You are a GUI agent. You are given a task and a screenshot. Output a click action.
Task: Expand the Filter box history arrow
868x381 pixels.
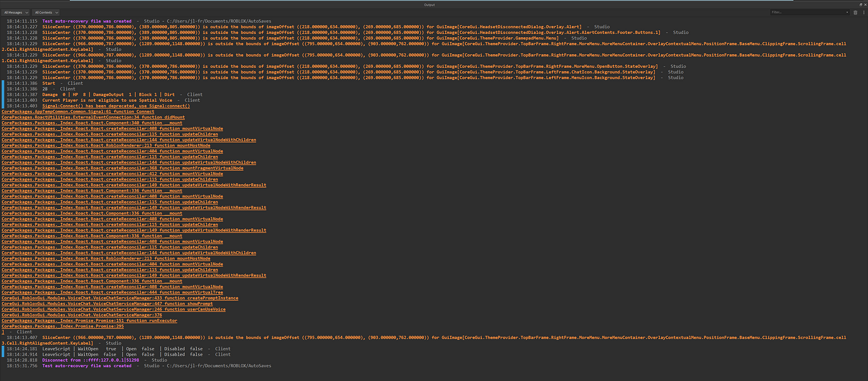(849, 13)
